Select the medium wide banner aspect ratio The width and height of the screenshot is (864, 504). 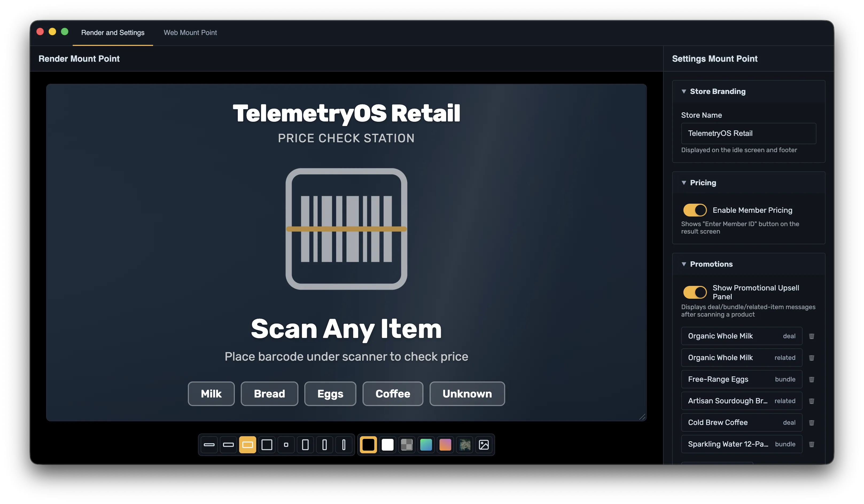(228, 445)
